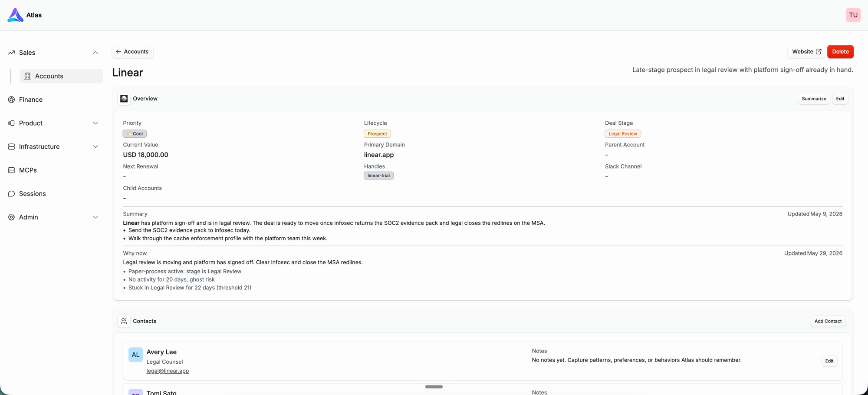Click the AL avatar for Avery Lee
The height and width of the screenshot is (395, 868).
tap(135, 355)
